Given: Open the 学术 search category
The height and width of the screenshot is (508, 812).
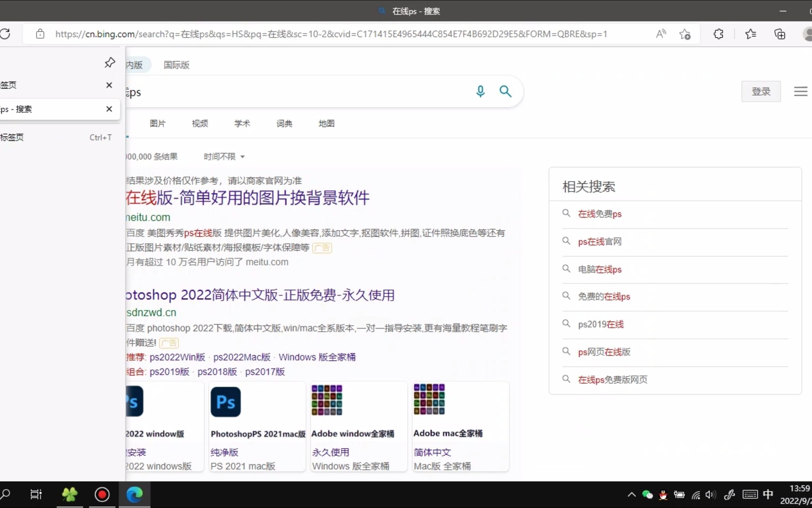Looking at the screenshot, I should pyautogui.click(x=242, y=123).
